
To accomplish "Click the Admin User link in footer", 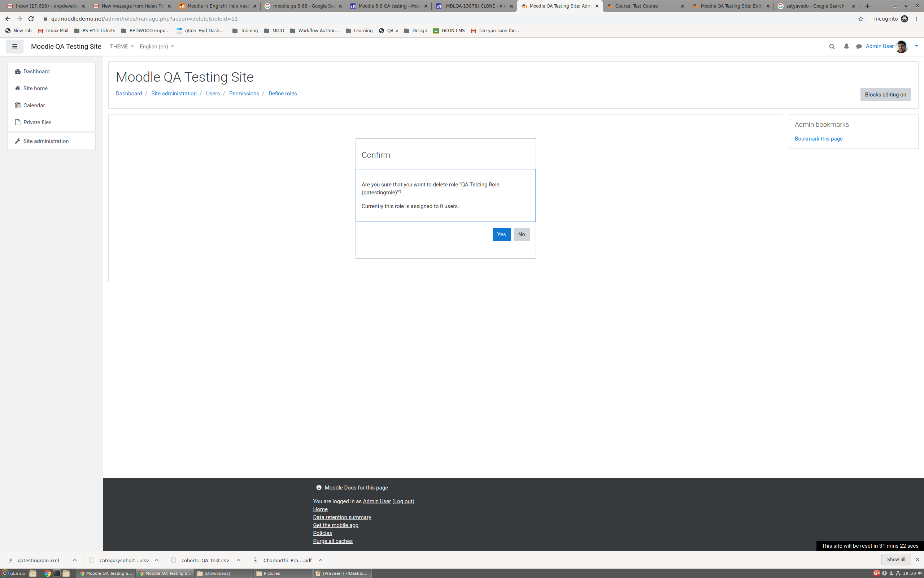I will (376, 501).
